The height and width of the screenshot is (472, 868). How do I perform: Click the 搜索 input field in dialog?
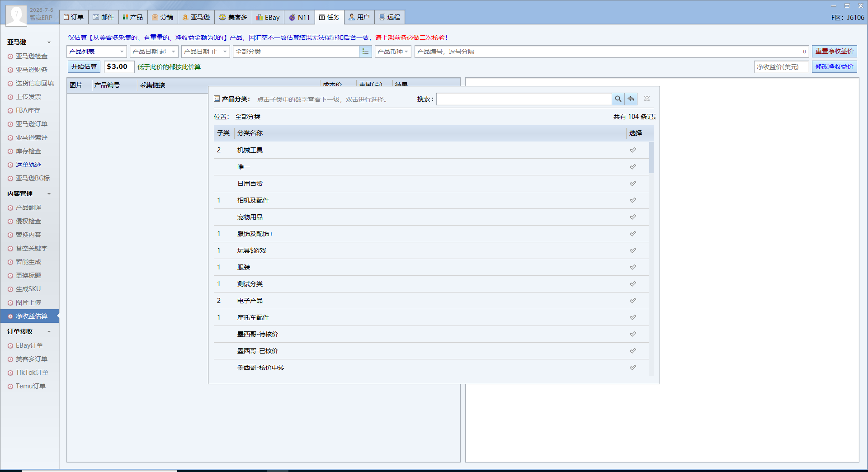tap(524, 99)
